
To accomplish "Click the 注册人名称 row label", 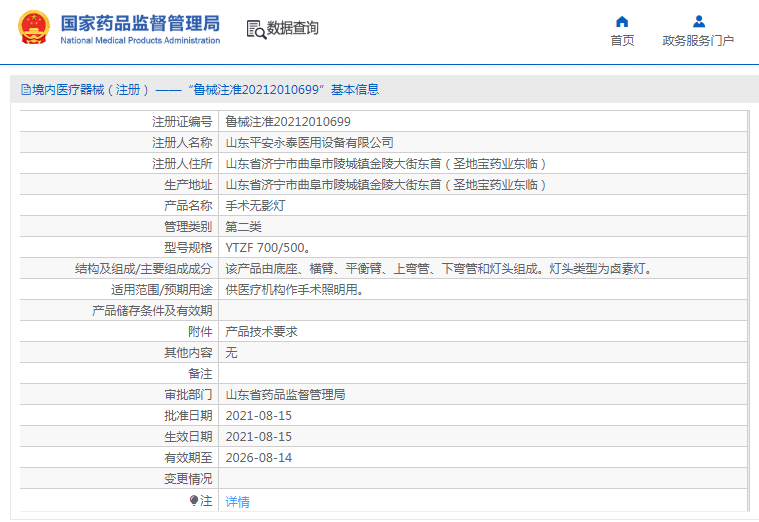I will (x=182, y=143).
